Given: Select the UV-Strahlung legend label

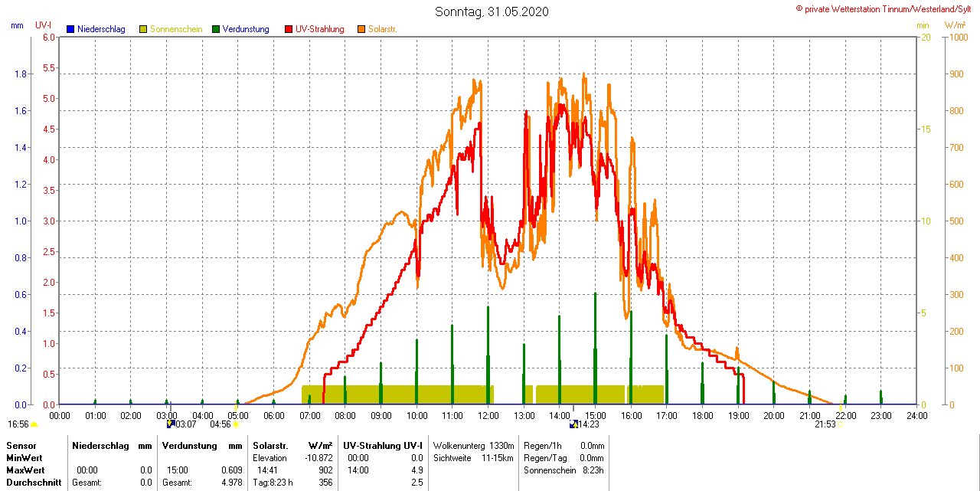Looking at the screenshot, I should click(x=320, y=29).
